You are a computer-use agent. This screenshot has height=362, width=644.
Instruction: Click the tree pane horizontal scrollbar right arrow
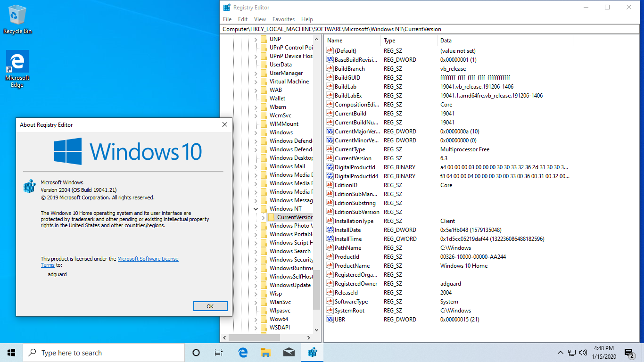point(309,337)
